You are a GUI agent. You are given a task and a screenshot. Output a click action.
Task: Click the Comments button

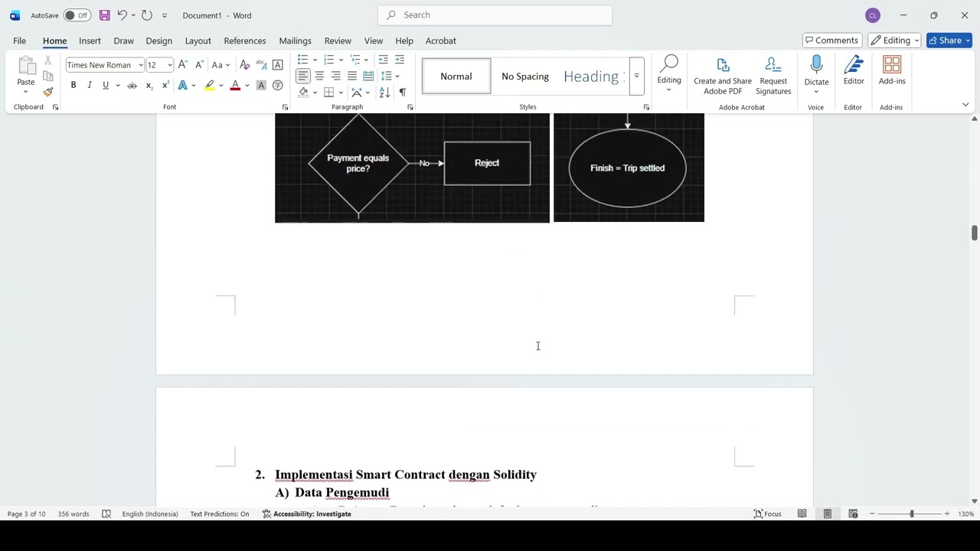[x=831, y=41]
